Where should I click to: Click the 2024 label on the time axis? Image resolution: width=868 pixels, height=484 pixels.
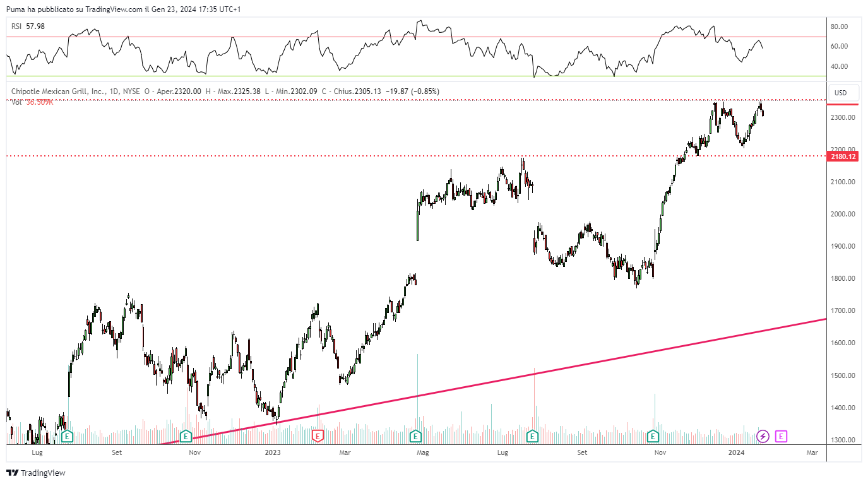[736, 452]
